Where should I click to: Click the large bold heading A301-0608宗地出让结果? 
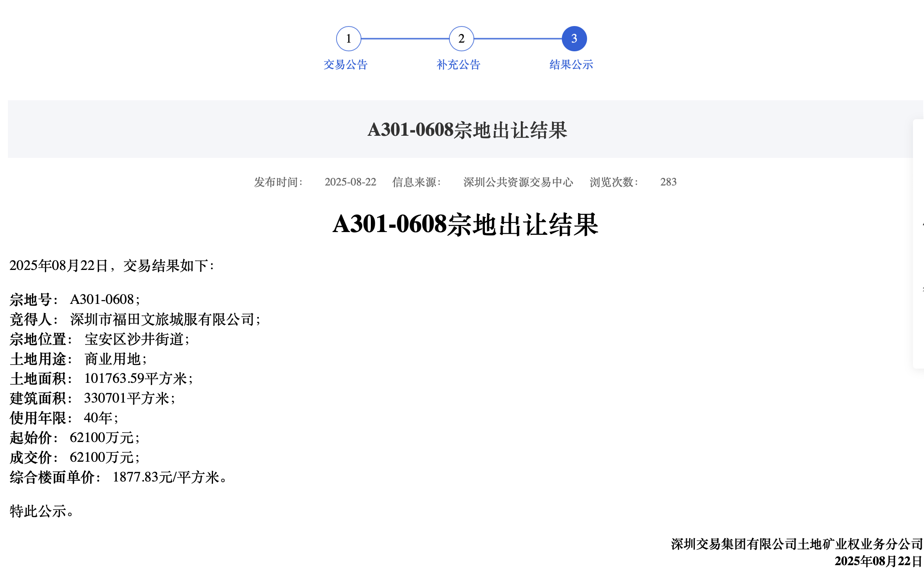pos(466,225)
